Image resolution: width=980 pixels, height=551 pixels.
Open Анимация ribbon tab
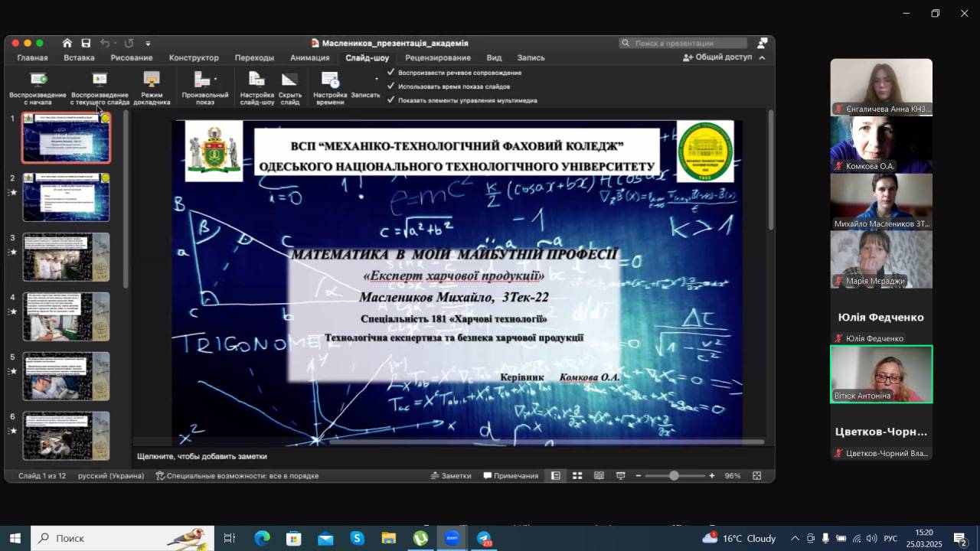click(x=309, y=57)
